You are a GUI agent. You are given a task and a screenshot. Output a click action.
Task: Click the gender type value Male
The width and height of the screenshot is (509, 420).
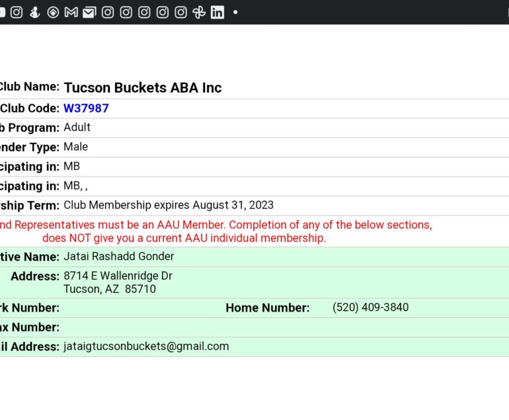(x=75, y=147)
